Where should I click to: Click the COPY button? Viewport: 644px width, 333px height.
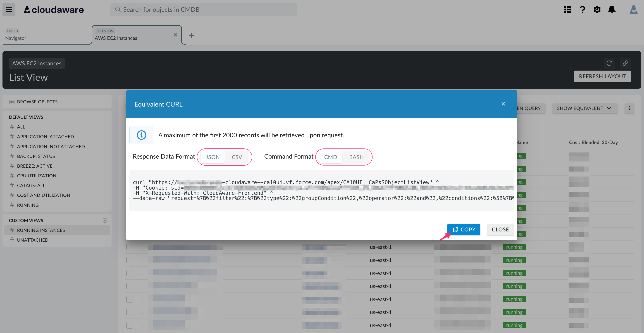coord(464,229)
